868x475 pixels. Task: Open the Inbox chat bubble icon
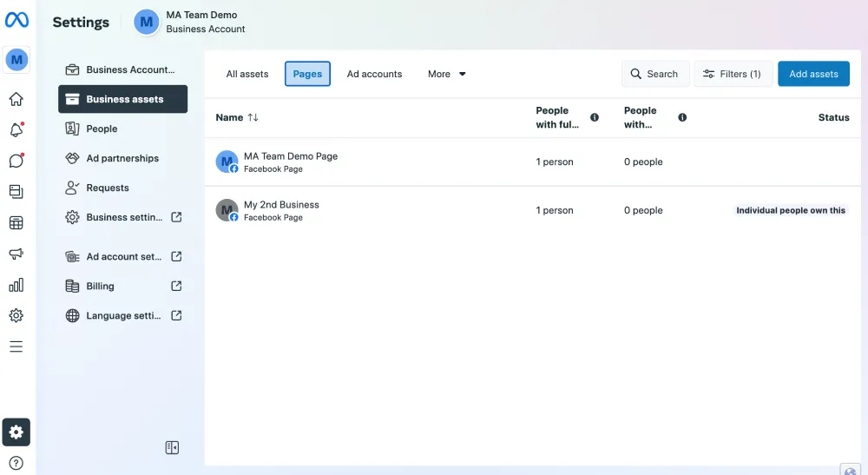pos(16,161)
